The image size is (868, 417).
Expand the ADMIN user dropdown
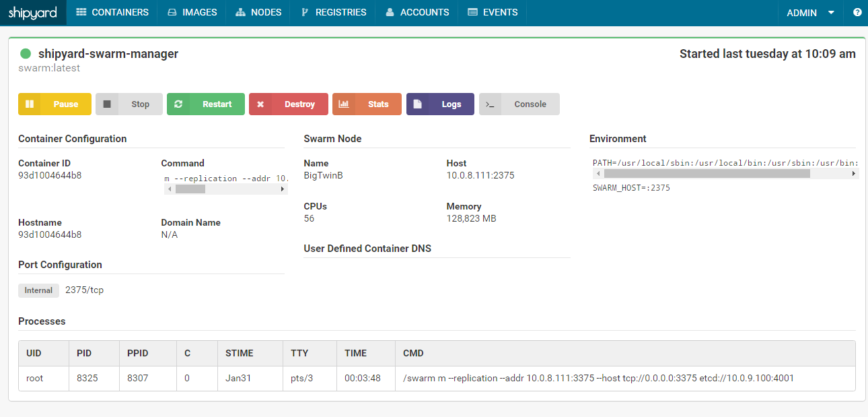(x=811, y=12)
